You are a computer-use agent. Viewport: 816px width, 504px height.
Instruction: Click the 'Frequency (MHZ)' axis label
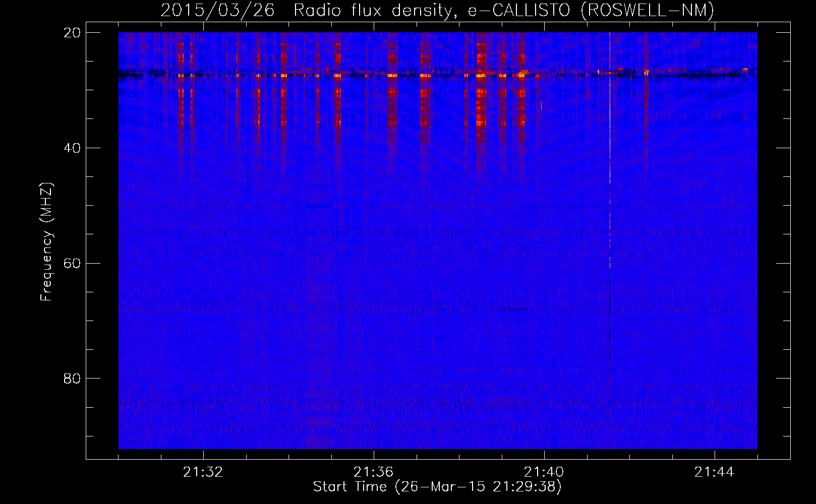coord(46,242)
